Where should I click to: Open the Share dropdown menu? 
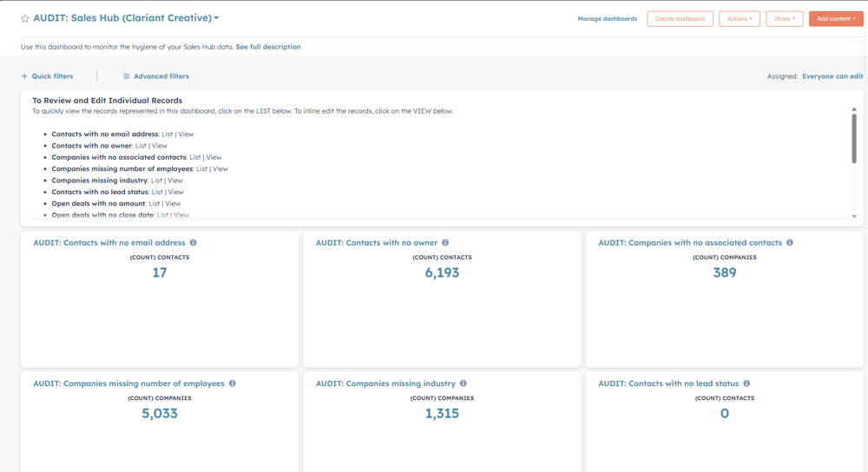click(x=784, y=18)
